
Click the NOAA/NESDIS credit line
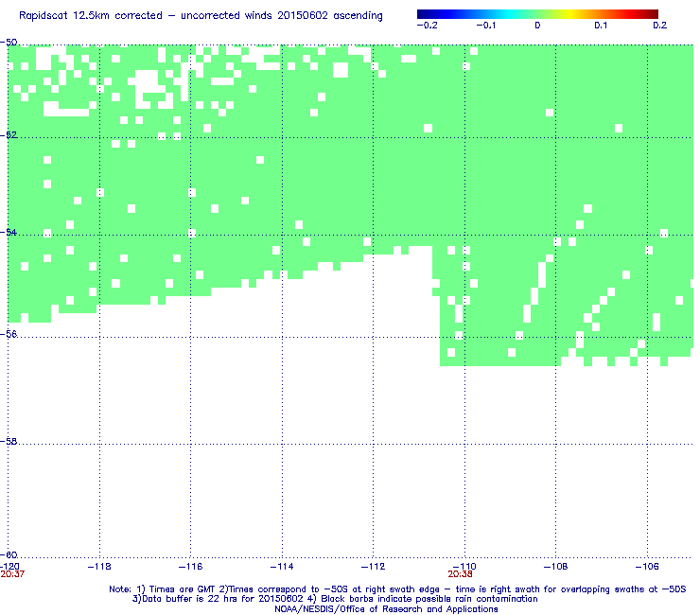[386, 609]
